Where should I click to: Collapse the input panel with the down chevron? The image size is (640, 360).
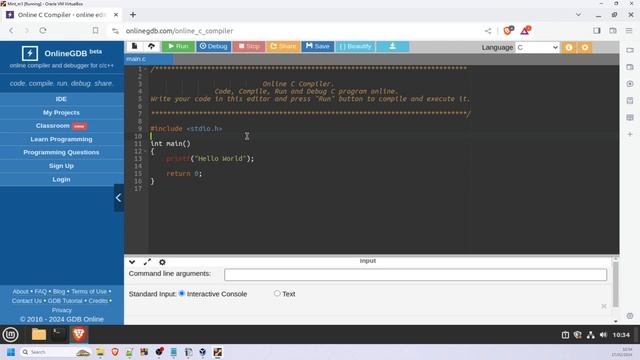point(132,262)
